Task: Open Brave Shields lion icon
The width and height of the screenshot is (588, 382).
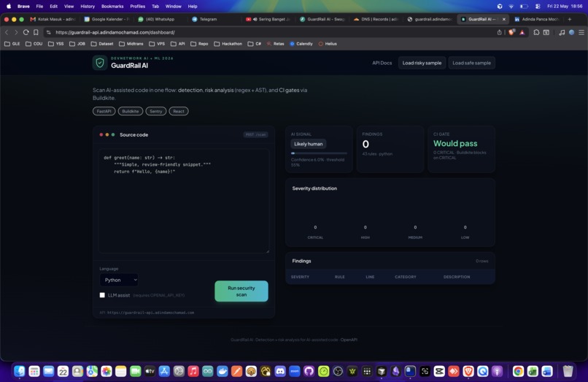Action: pos(511,32)
